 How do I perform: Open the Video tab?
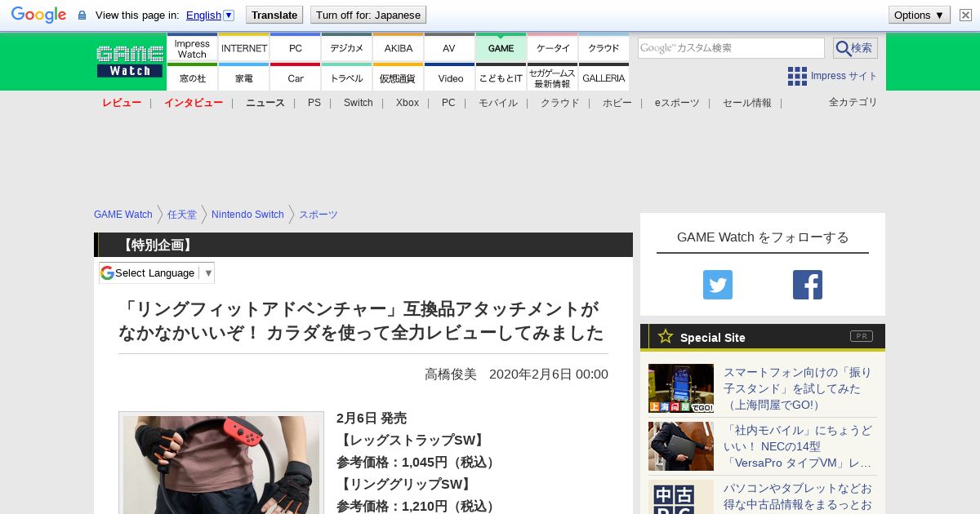tap(449, 77)
